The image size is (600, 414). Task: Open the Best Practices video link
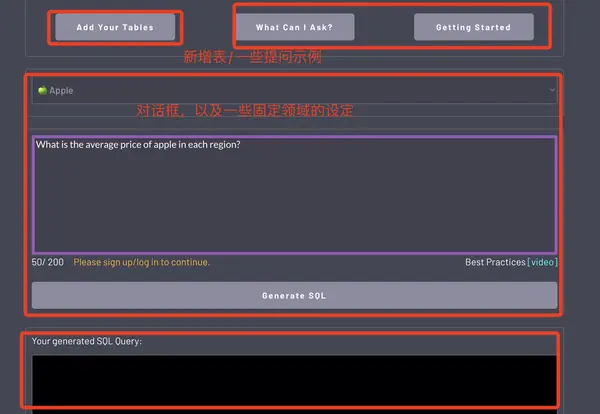coord(543,262)
